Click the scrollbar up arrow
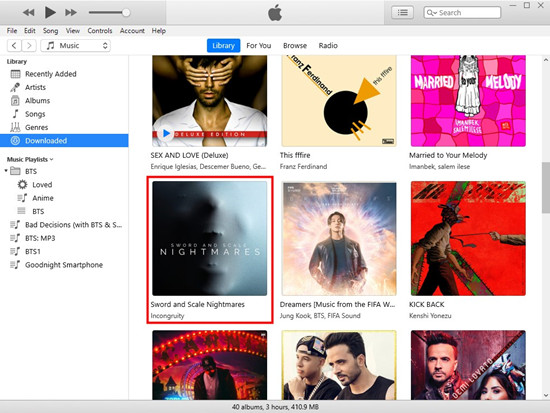This screenshot has width=550, height=413. point(545,60)
